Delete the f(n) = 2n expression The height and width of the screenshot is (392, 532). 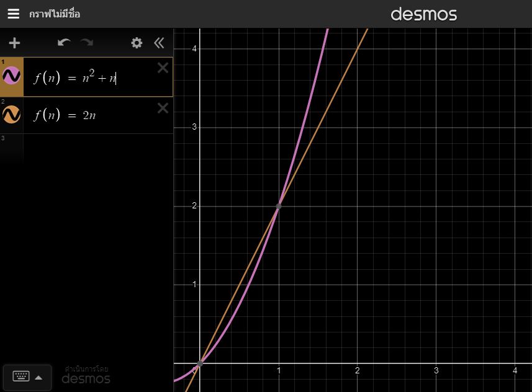click(x=163, y=109)
